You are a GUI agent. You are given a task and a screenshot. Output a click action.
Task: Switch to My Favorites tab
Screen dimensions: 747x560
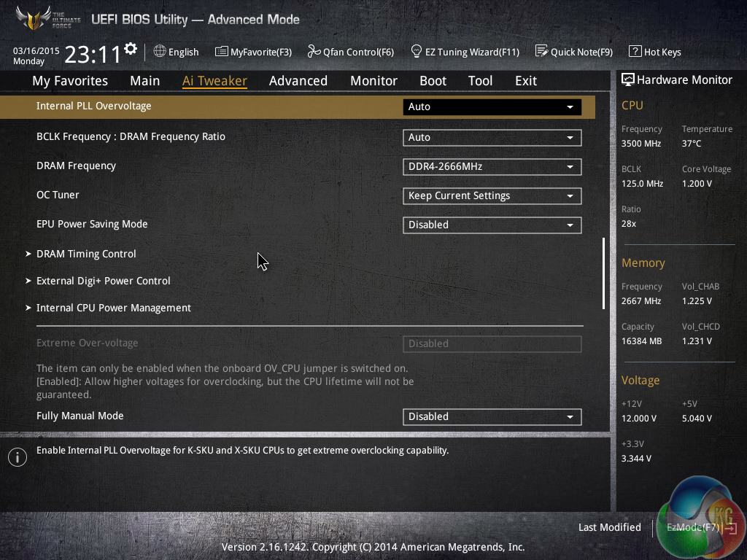(70, 81)
